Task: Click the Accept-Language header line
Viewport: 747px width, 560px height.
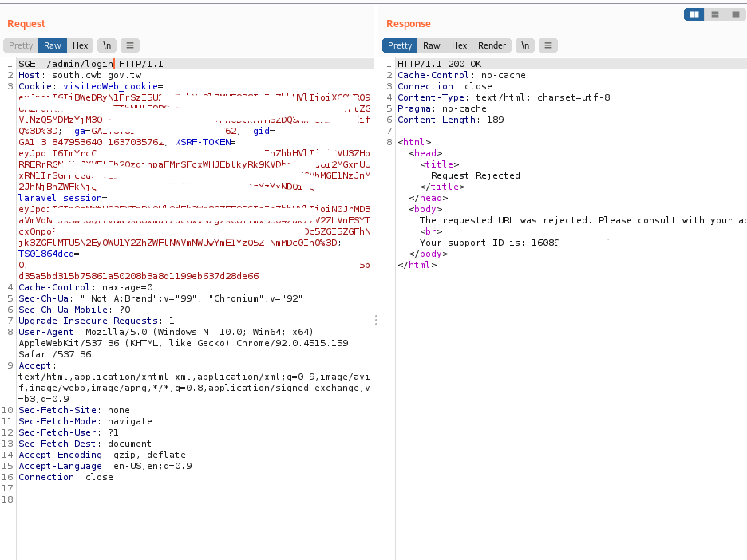Action: (105, 466)
